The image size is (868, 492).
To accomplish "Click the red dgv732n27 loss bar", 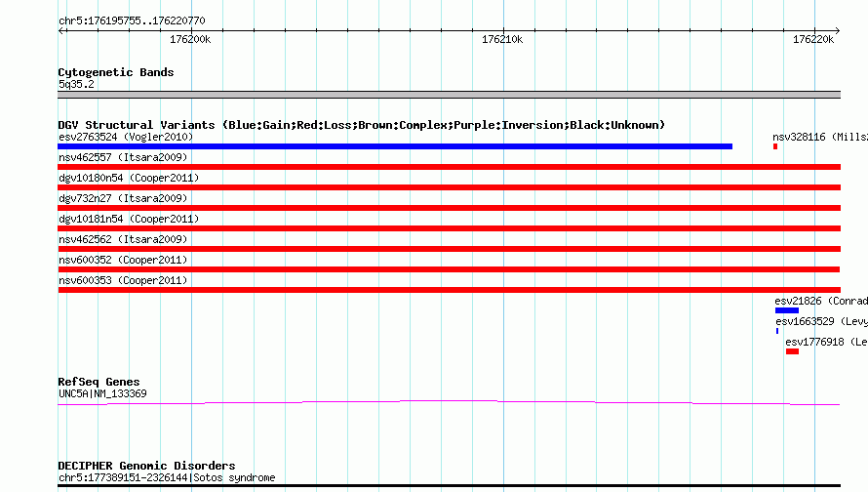I will tap(449, 208).
